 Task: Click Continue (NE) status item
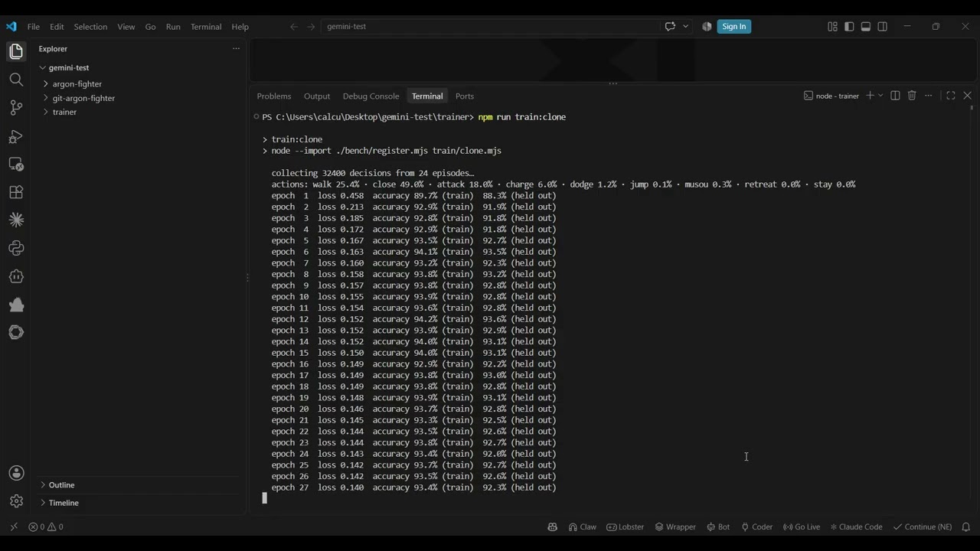923,527
